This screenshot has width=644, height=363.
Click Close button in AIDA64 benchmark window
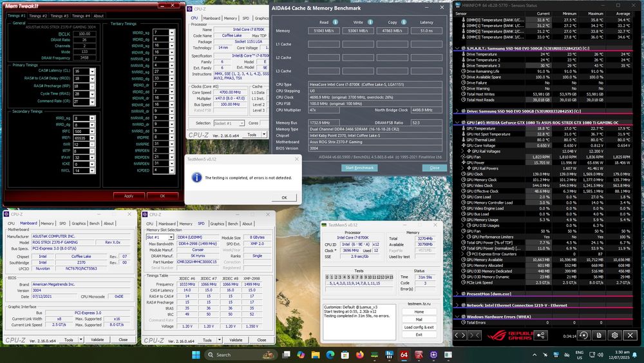[x=435, y=168]
